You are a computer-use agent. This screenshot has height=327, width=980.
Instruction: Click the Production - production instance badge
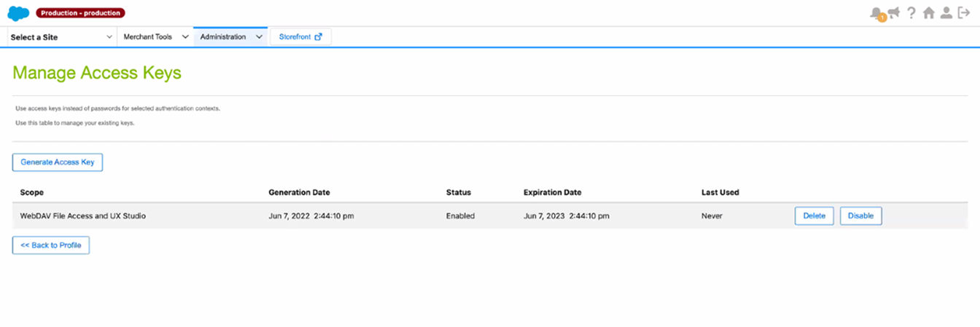point(80,13)
